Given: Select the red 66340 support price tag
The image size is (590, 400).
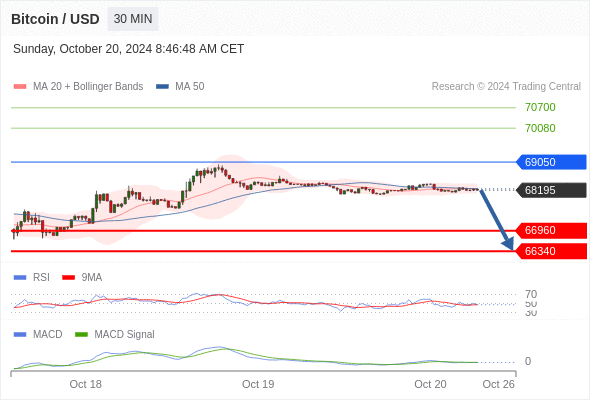Looking at the screenshot, I should (x=551, y=251).
